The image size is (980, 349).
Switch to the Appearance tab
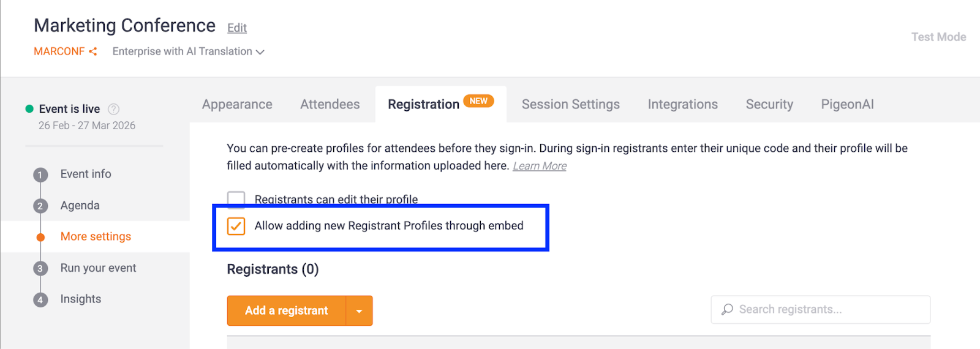(x=237, y=105)
